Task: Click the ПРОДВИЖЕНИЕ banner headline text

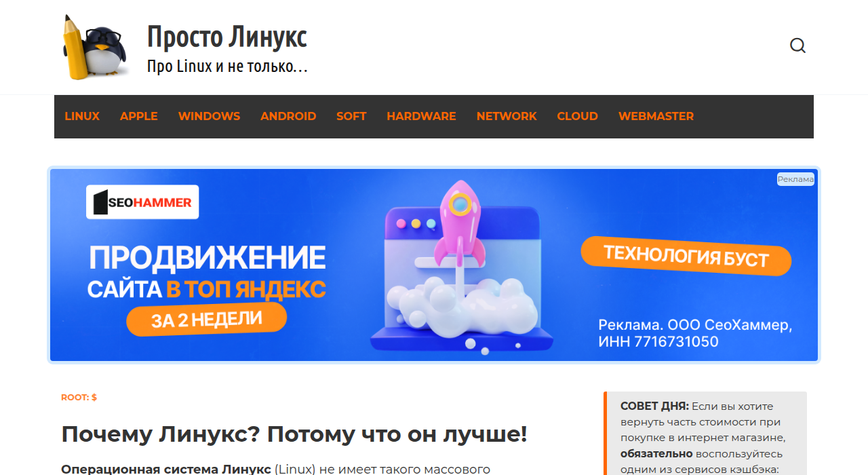Action: pos(208,258)
